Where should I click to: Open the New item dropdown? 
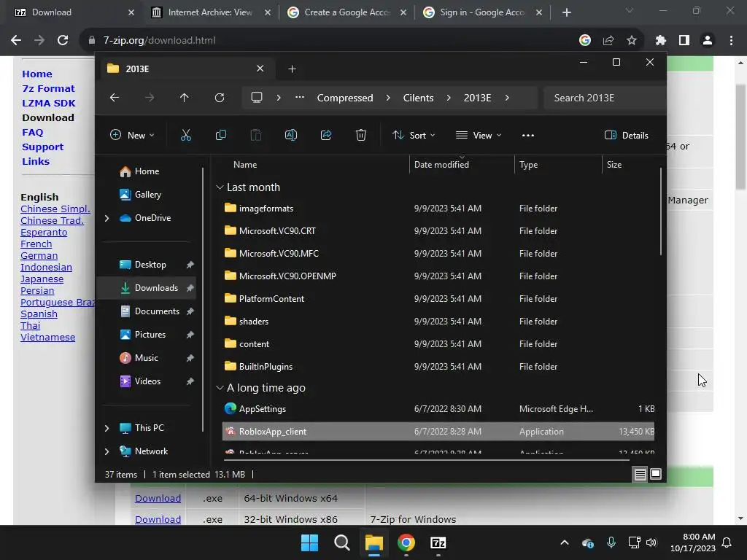pos(132,135)
